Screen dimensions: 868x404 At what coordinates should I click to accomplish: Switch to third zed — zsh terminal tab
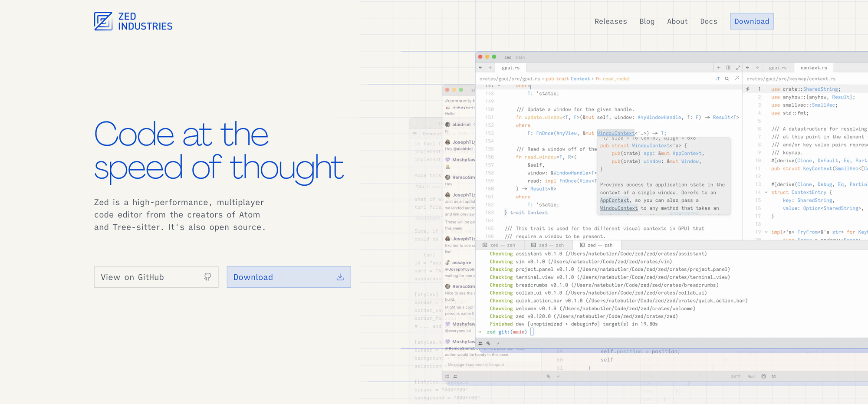click(x=597, y=245)
